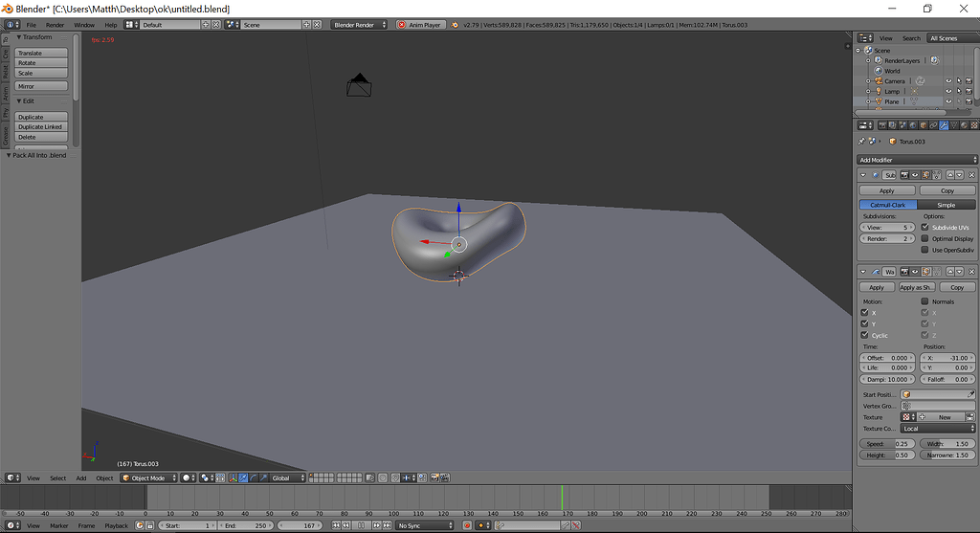Open the Add Modifier dropdown
Screen dimensions: 980x533
click(917, 160)
